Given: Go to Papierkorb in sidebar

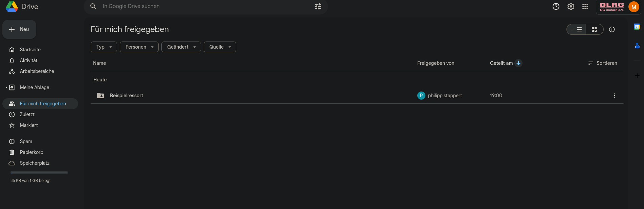Looking at the screenshot, I should tap(31, 152).
